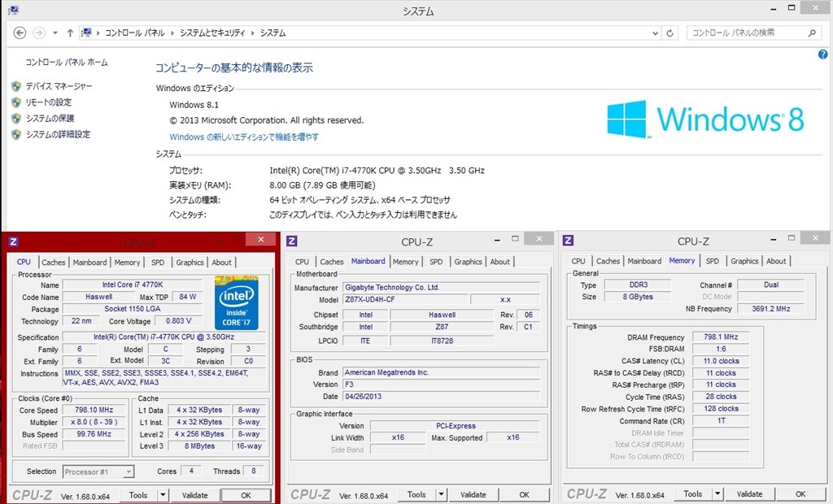Expand the address bar history dropdown

pyautogui.click(x=655, y=33)
